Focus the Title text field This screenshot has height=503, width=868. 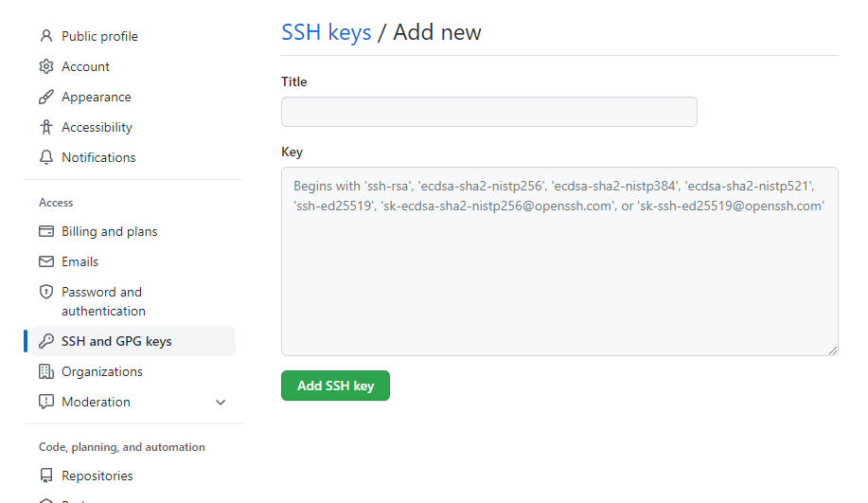(488, 112)
